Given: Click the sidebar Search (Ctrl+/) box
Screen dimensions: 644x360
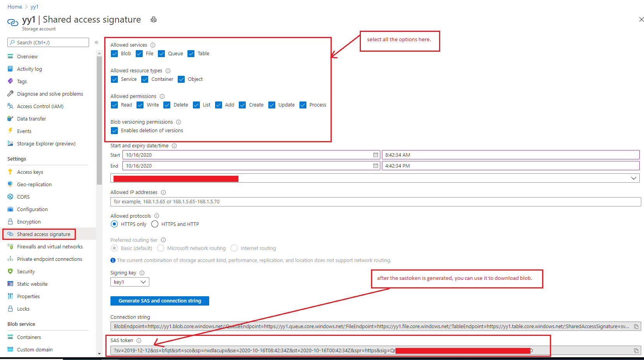Looking at the screenshot, I should click(48, 42).
